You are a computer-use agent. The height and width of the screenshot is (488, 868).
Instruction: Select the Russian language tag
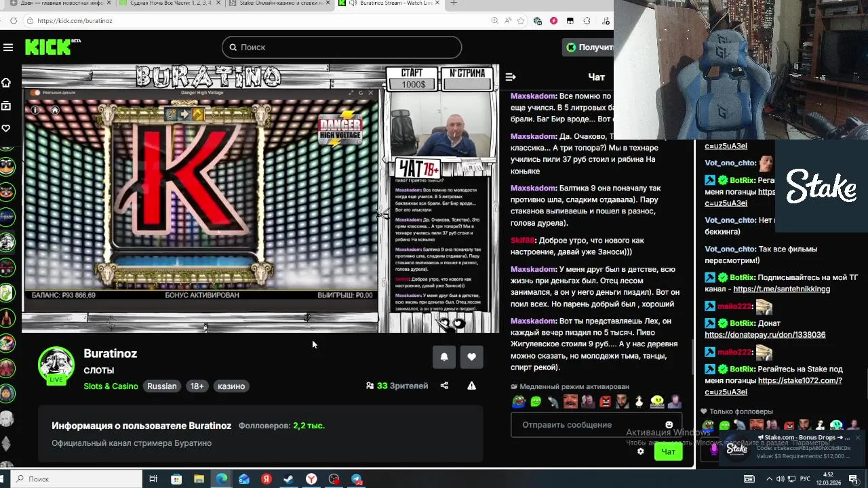click(162, 386)
